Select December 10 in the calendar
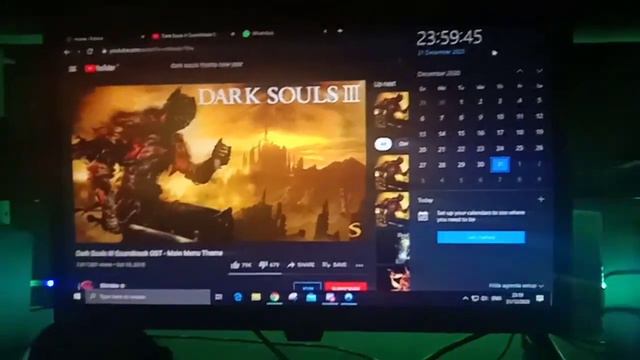 click(500, 117)
